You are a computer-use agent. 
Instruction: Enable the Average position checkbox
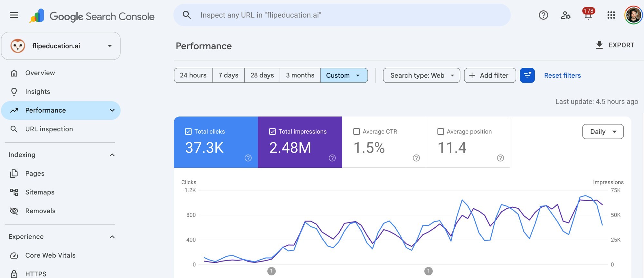440,132
